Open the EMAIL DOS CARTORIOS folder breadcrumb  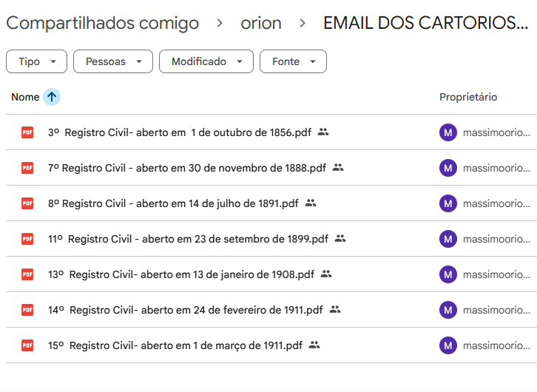coord(425,23)
